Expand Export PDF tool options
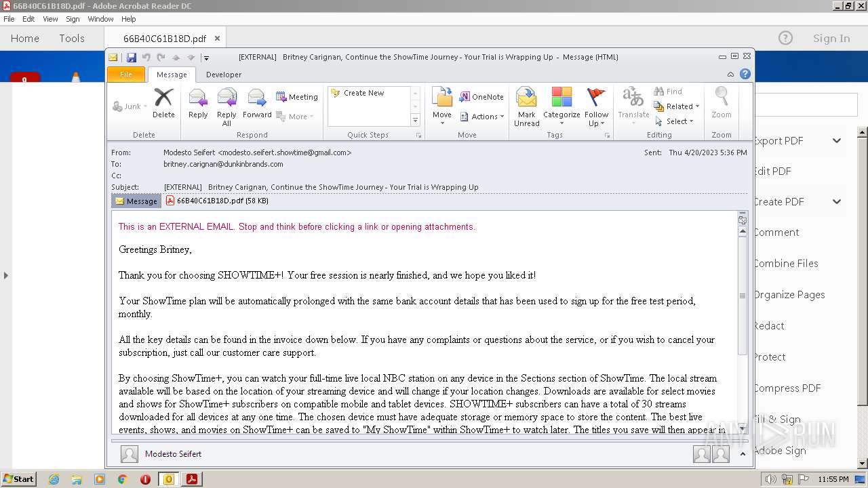868x488 pixels. point(837,141)
